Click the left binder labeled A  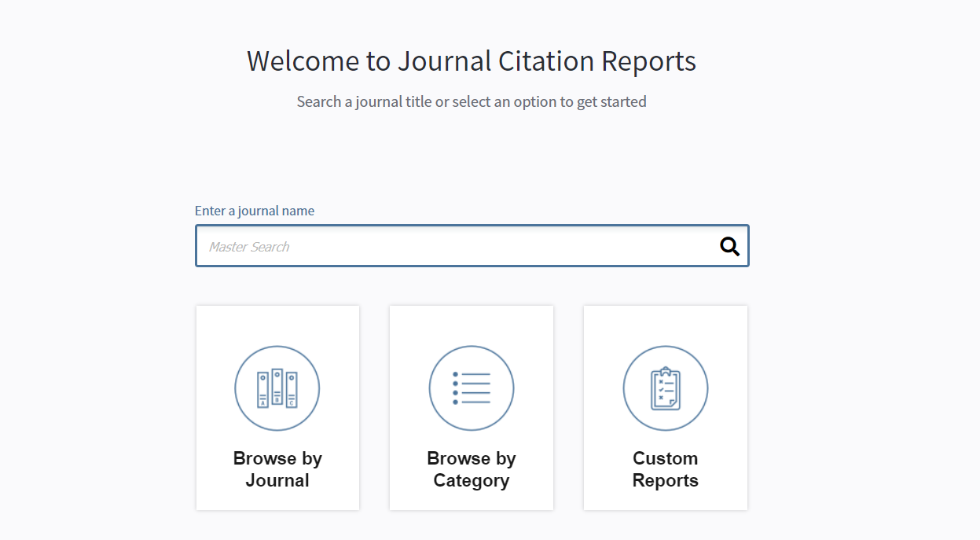(262, 390)
